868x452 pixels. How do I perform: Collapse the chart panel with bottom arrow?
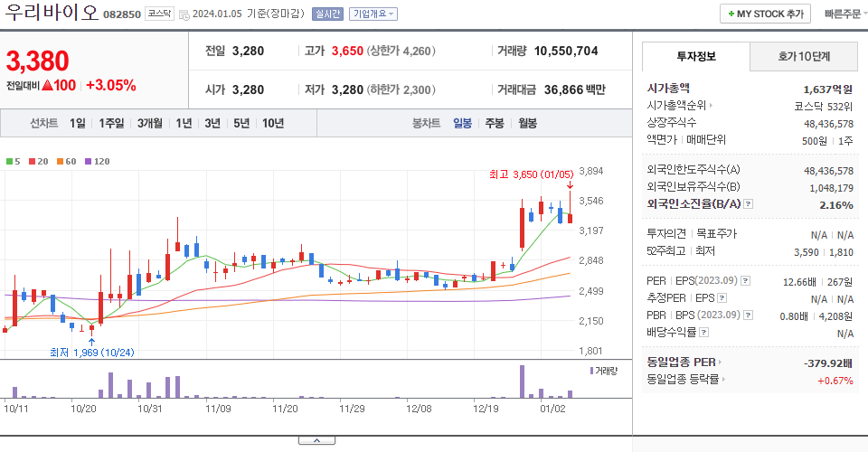(316, 440)
